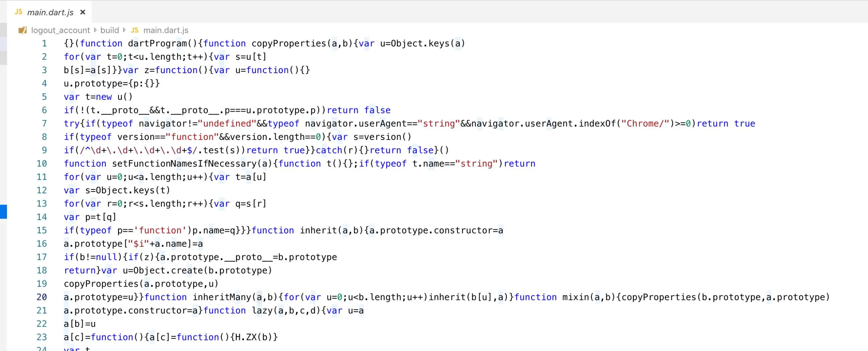Click line number 20 in the gutter
The height and width of the screenshot is (351, 868).
click(x=42, y=297)
